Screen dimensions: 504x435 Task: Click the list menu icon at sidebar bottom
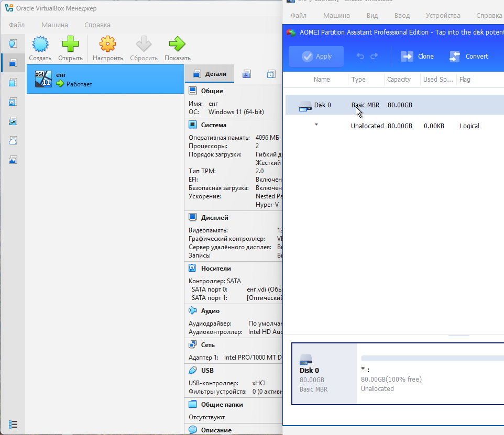tap(14, 424)
